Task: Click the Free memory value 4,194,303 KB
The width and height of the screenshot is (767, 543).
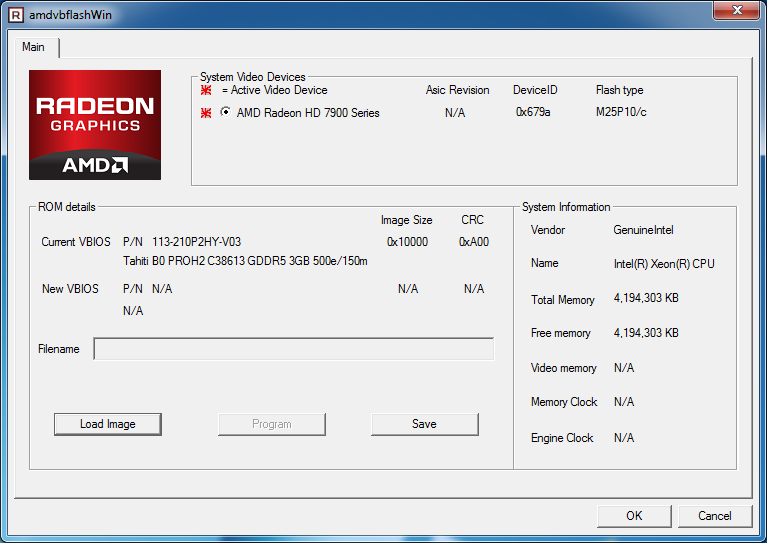Action: (646, 333)
